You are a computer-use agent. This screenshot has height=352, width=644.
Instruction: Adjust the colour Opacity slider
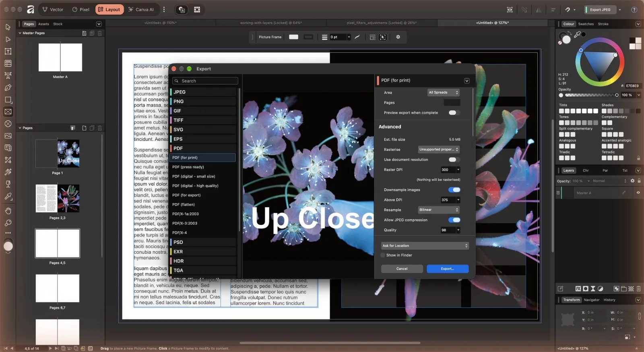[590, 95]
